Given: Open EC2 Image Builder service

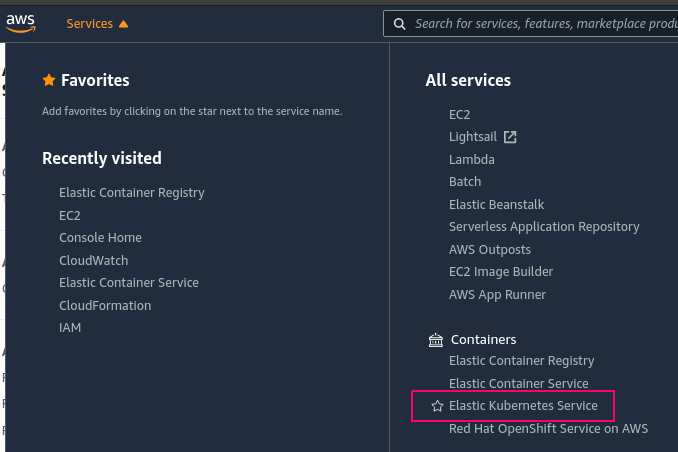Looking at the screenshot, I should pos(501,272).
